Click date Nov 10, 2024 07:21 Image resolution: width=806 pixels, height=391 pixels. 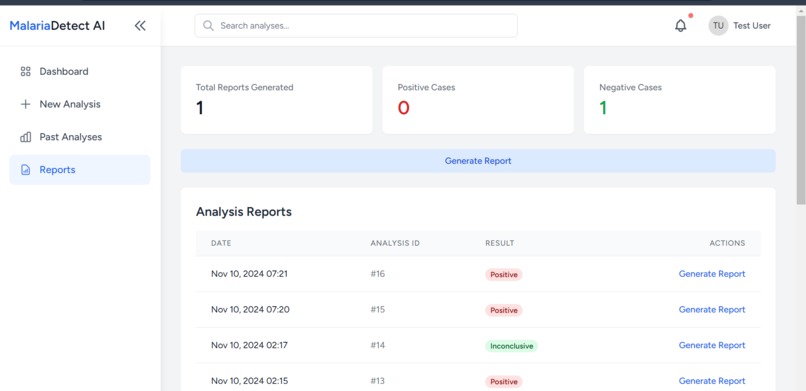tap(249, 274)
